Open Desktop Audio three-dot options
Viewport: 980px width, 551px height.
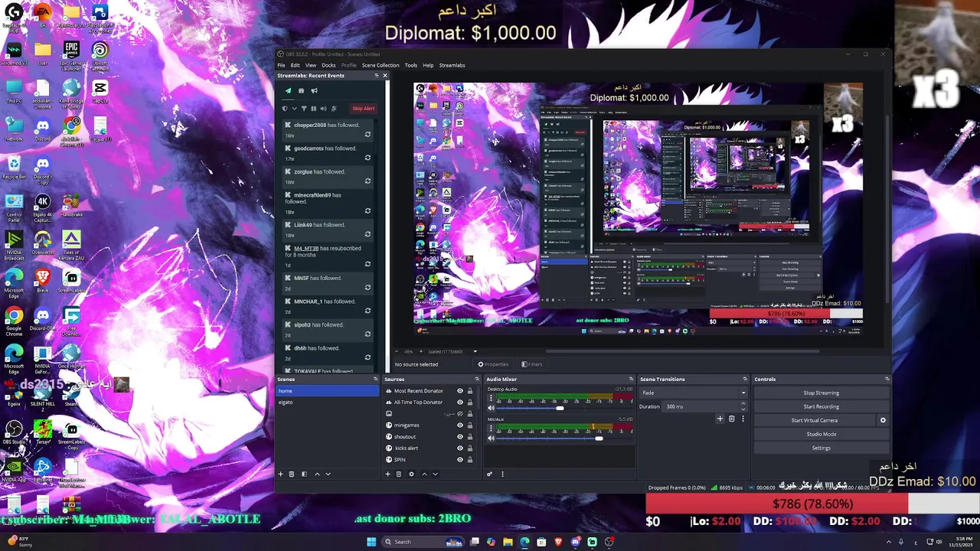[x=491, y=398]
